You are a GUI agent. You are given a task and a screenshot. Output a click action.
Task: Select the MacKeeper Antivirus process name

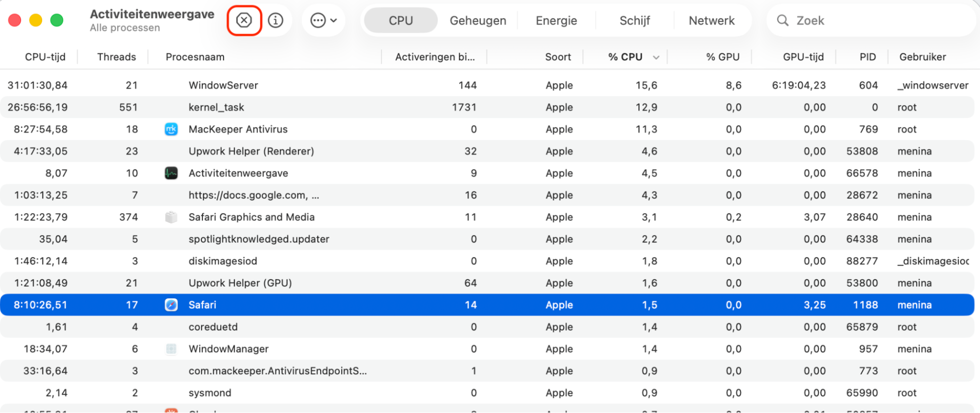(238, 129)
